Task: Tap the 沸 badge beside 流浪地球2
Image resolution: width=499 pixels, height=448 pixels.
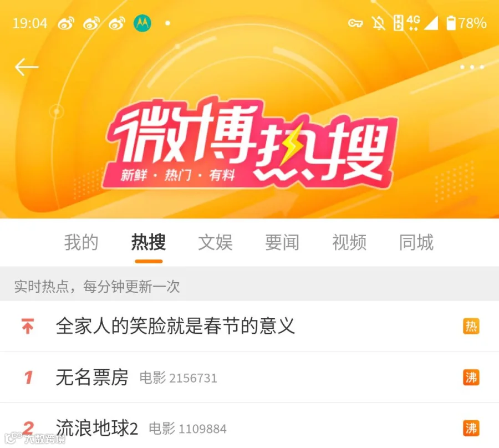Action: point(471,428)
